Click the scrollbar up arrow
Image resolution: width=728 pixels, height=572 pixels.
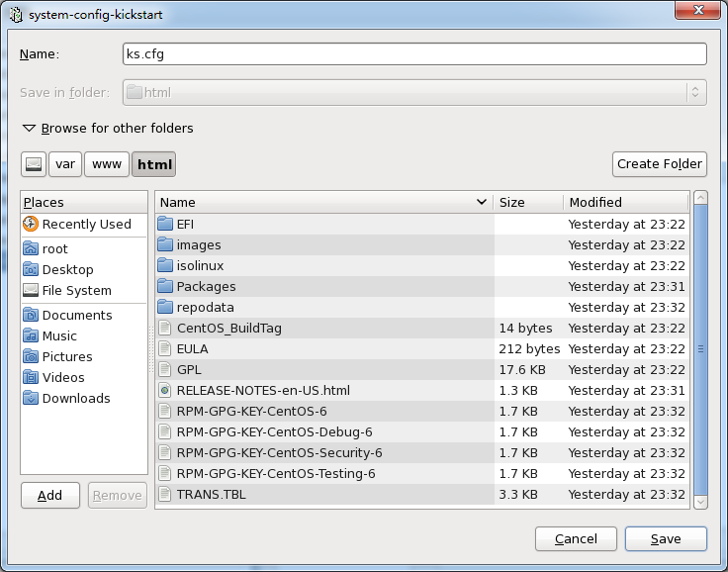coord(700,198)
